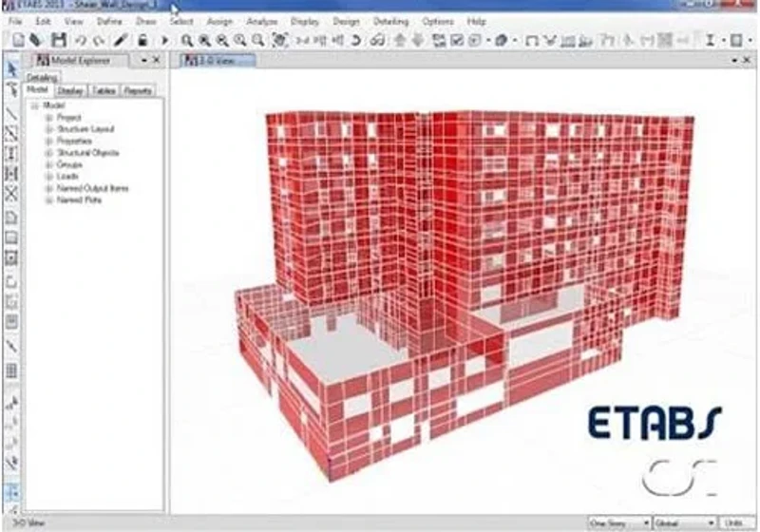760x532 pixels.
Task: Expand the Structure Layout tree node
Action: coord(48,129)
